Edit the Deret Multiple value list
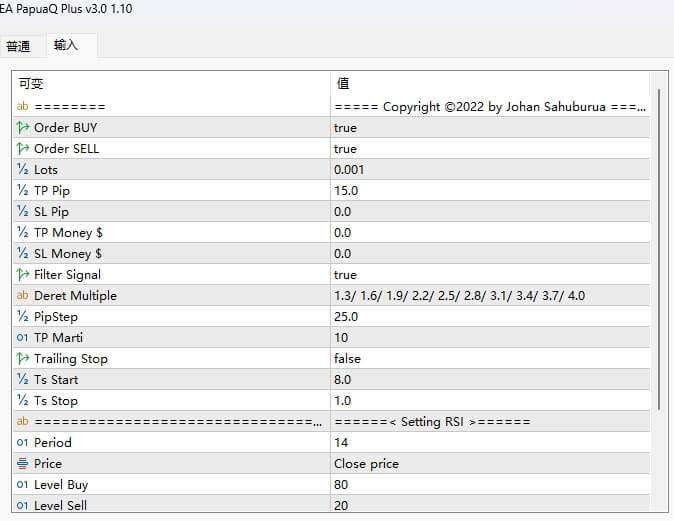Image resolution: width=674 pixels, height=521 pixels. (490, 295)
